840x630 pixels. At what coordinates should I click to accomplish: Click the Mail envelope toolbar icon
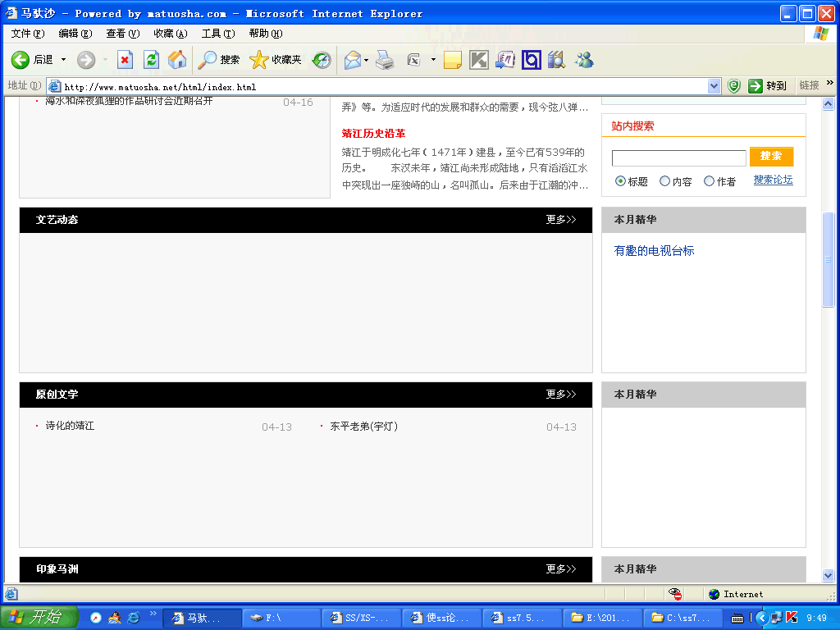tap(353, 60)
